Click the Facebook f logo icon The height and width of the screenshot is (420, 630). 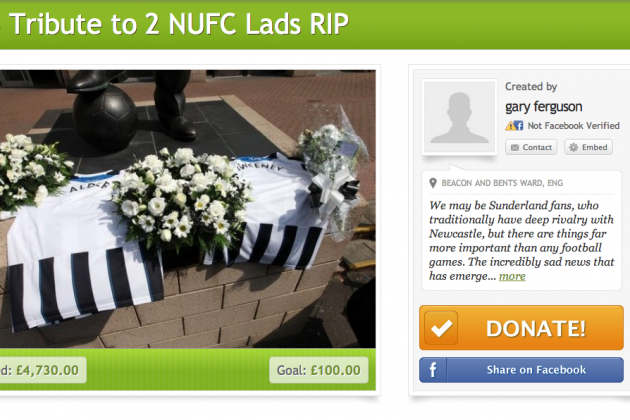pos(433,370)
